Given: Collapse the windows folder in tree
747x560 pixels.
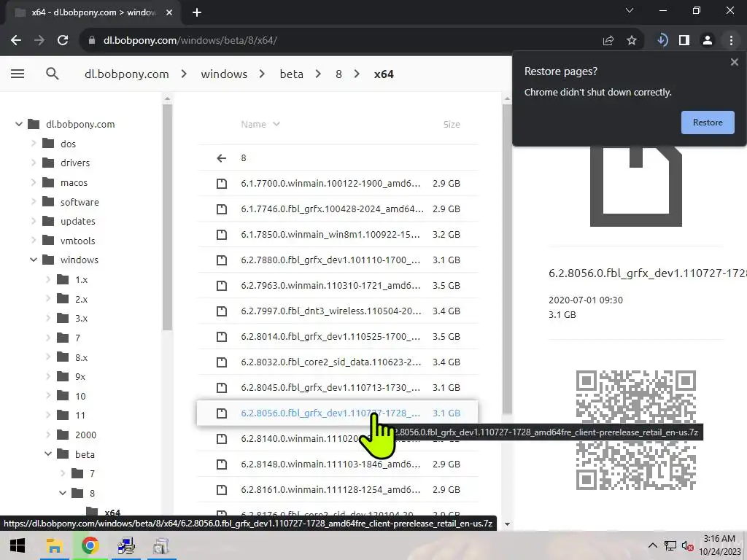Looking at the screenshot, I should pyautogui.click(x=34, y=260).
